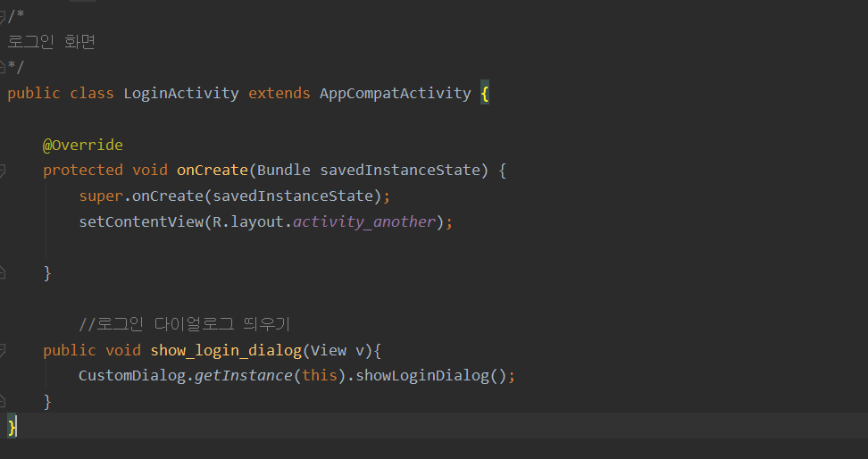Click the setContentView call

click(x=141, y=221)
